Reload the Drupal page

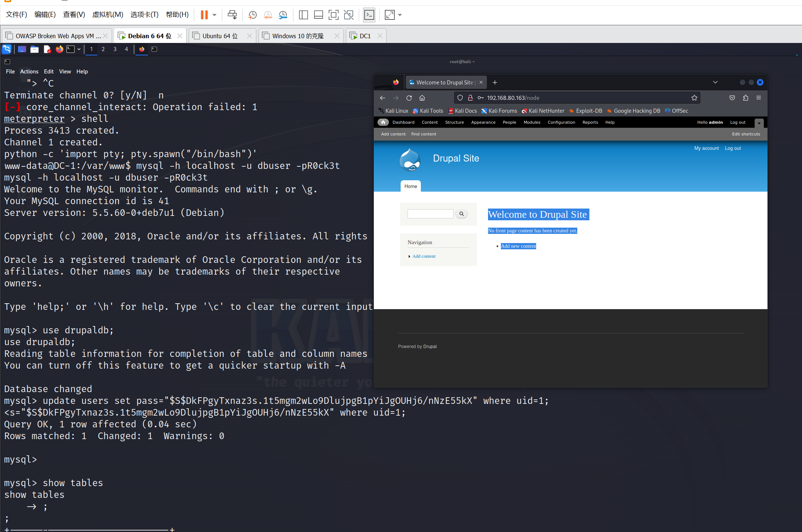click(x=409, y=98)
